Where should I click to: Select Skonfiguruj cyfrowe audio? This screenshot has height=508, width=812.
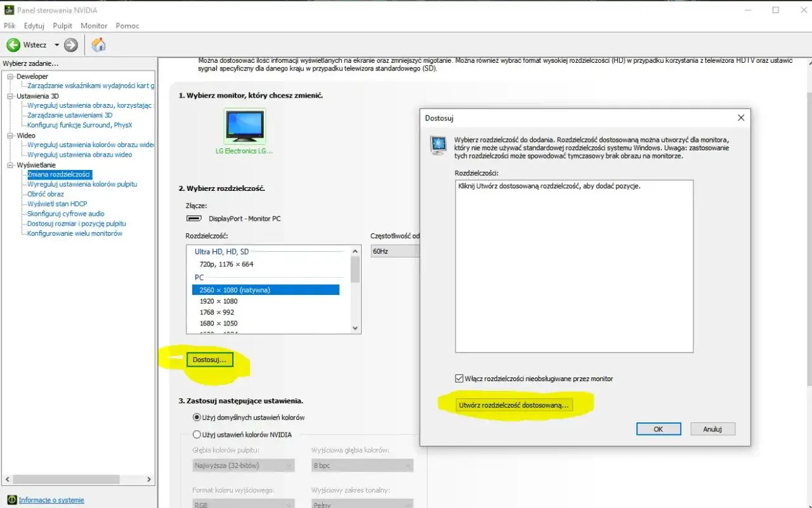click(66, 214)
